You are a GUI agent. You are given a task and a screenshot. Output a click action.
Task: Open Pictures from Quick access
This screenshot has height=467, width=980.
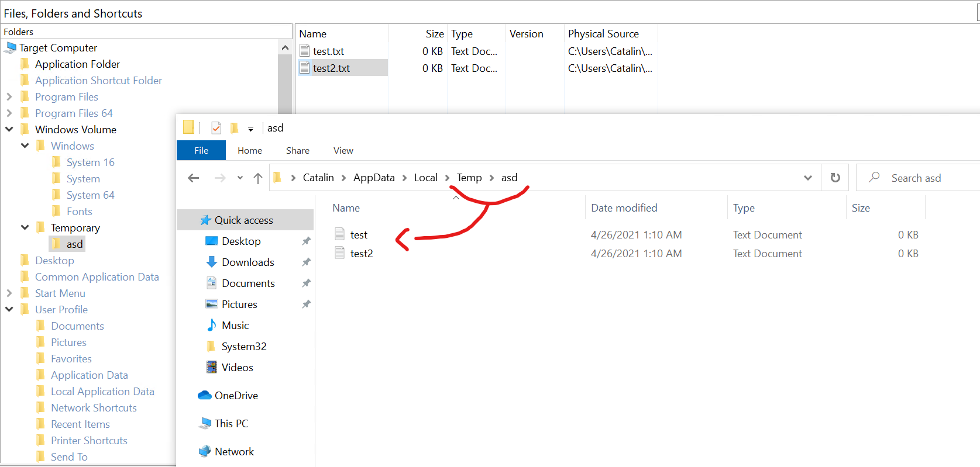click(239, 305)
